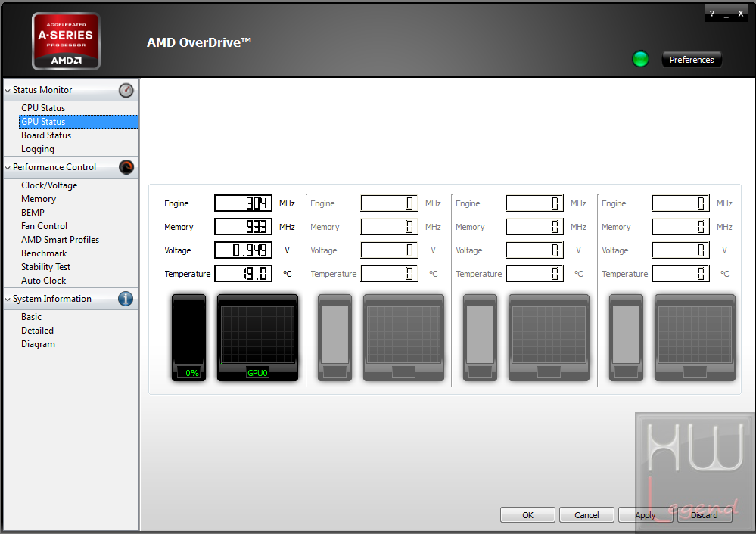Open Memory performance settings

pyautogui.click(x=39, y=199)
